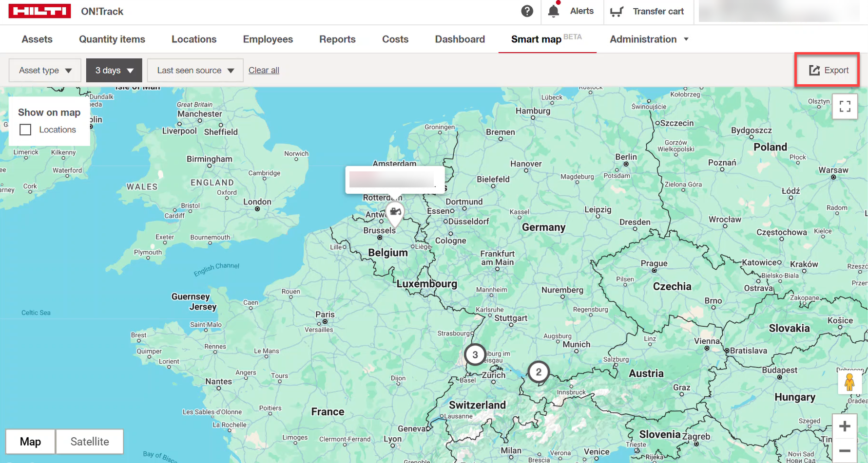Click the Vienna label on map

(x=707, y=341)
